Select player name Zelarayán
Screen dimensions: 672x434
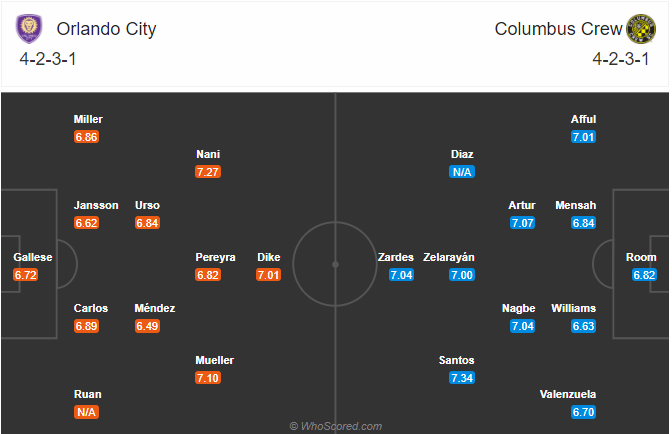pos(449,257)
